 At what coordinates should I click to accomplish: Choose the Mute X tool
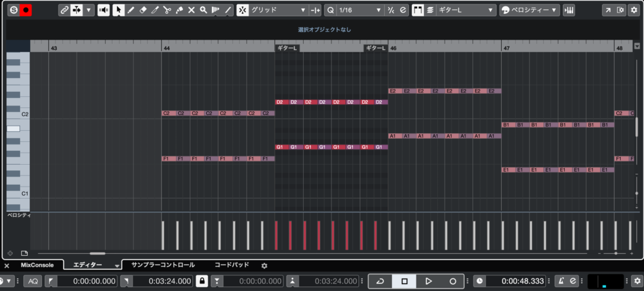191,10
